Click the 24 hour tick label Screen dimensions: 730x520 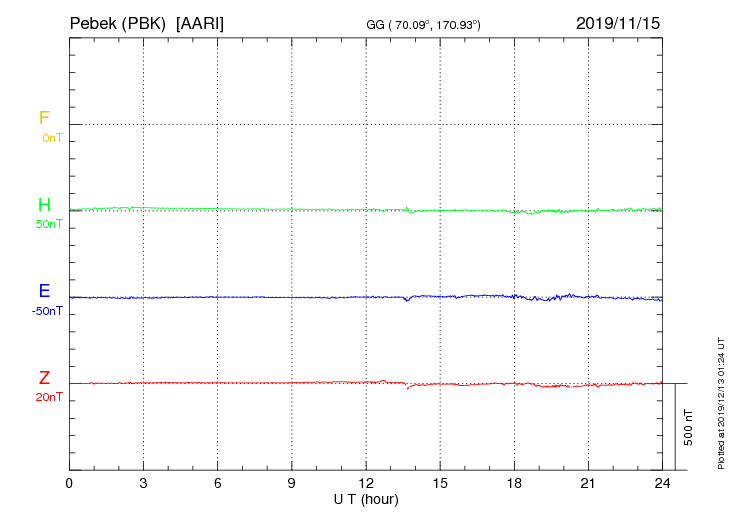click(x=662, y=483)
